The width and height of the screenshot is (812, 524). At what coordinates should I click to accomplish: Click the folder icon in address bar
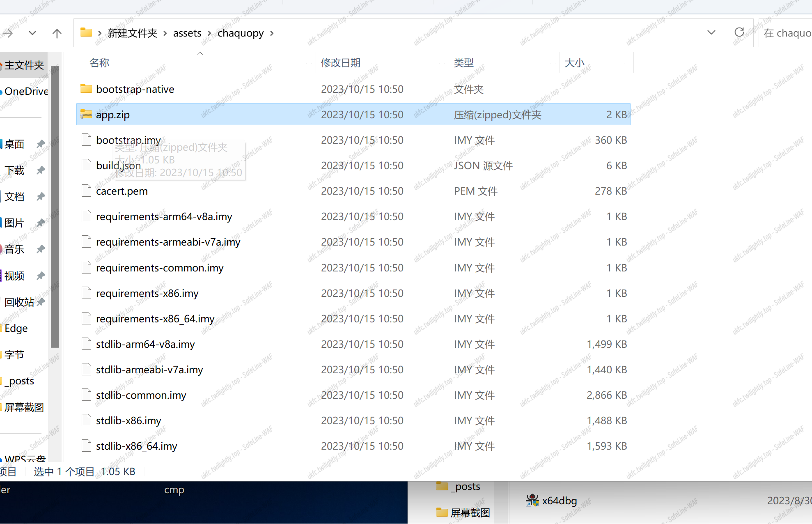[86, 32]
